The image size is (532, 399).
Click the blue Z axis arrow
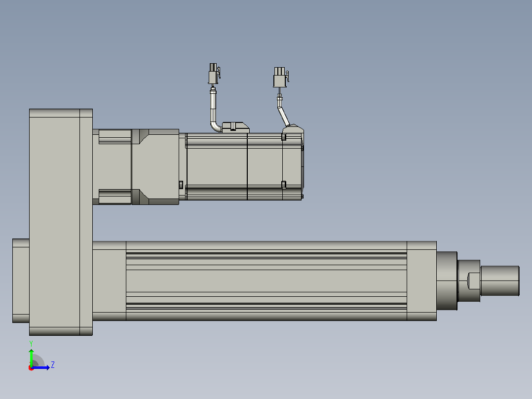pyautogui.click(x=40, y=367)
